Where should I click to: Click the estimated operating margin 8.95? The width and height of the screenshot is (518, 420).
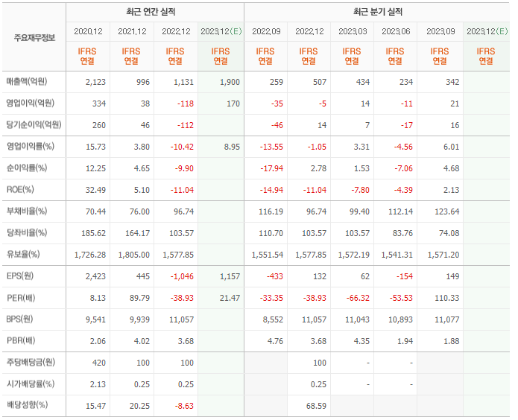point(232,147)
